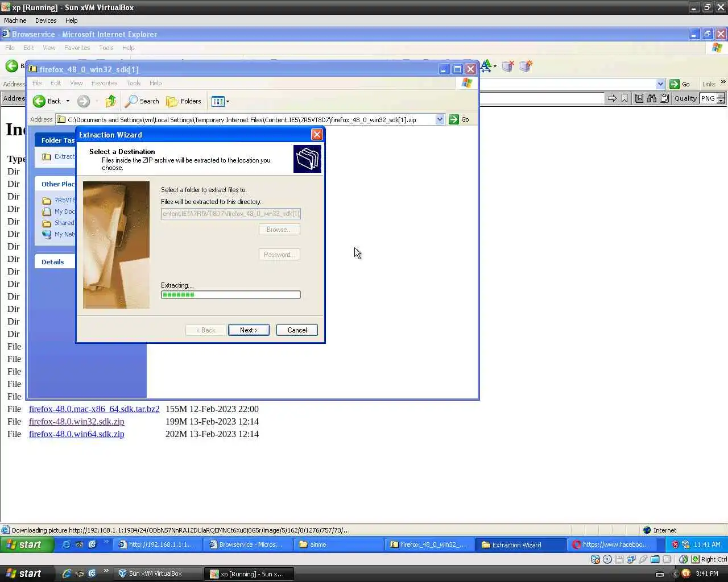The width and height of the screenshot is (728, 582).
Task: Expand the zip window address dropdown
Action: coord(440,119)
